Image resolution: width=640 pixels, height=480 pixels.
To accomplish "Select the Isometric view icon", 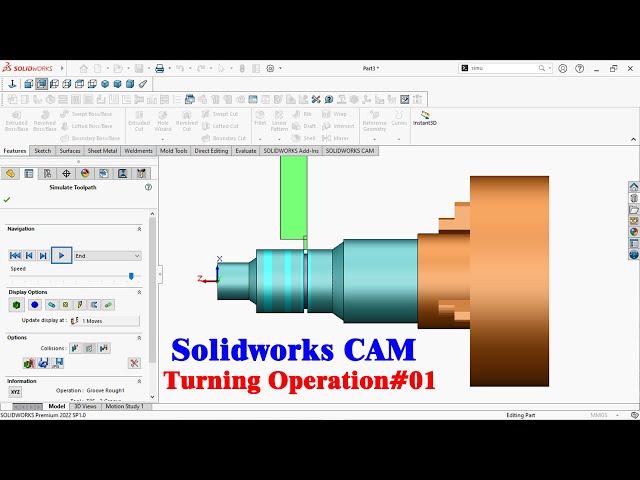I will [105, 84].
